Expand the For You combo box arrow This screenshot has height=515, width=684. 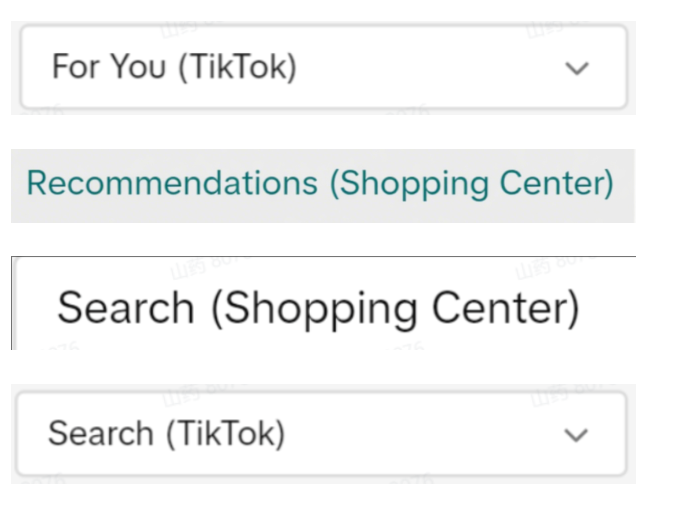pyautogui.click(x=577, y=69)
